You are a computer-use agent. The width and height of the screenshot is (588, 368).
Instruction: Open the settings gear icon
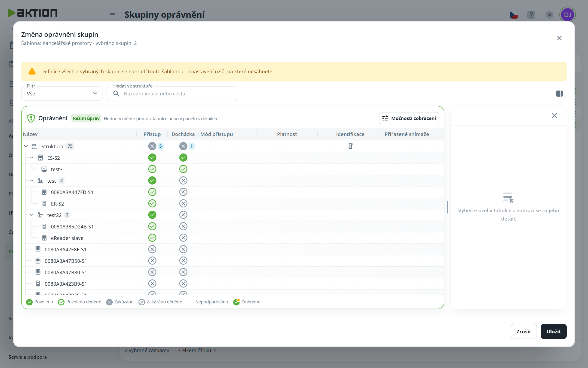[x=549, y=15]
